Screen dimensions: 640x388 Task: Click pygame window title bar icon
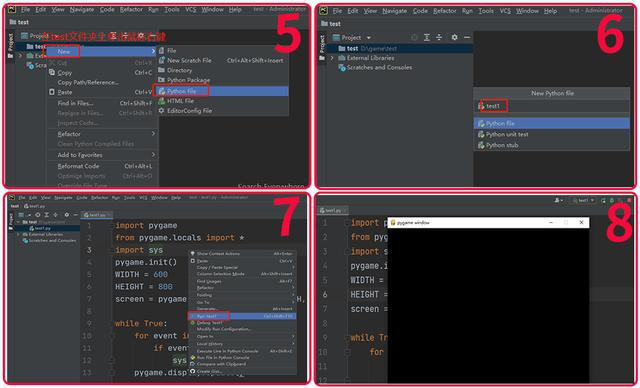[393, 223]
